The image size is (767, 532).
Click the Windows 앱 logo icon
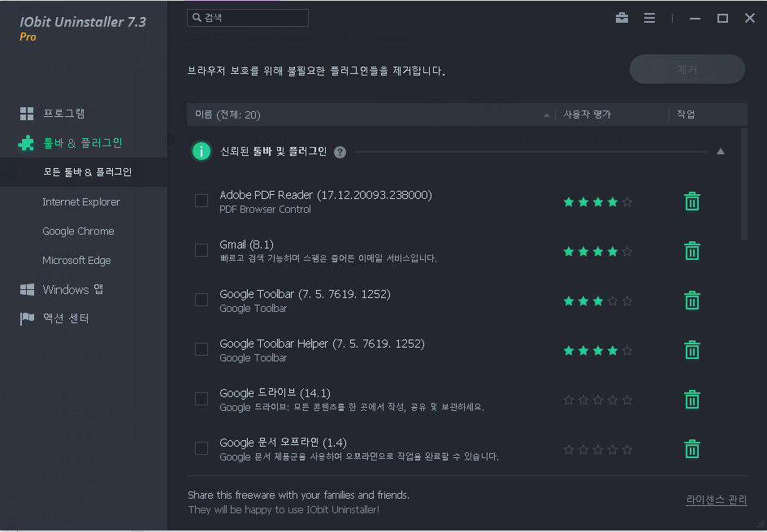[27, 289]
